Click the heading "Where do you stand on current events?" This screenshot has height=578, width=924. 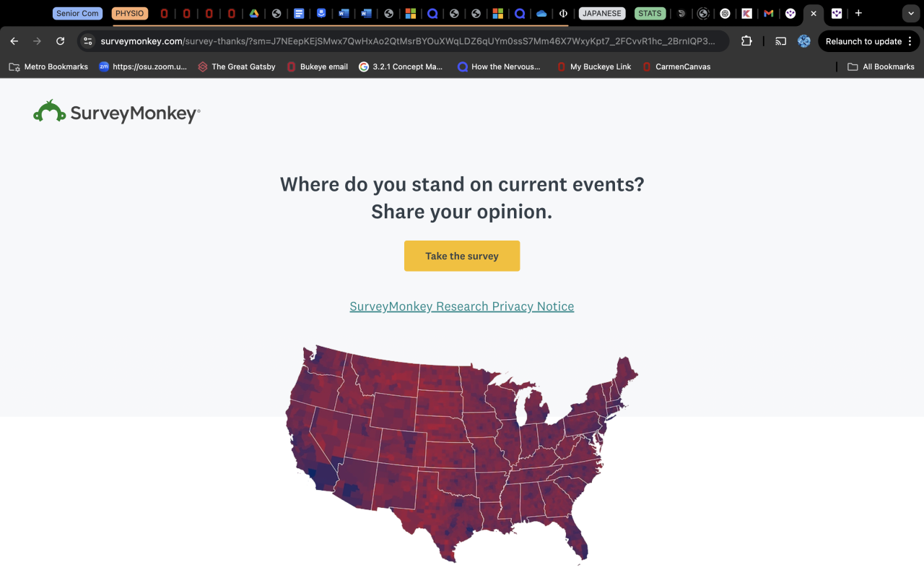pyautogui.click(x=462, y=184)
